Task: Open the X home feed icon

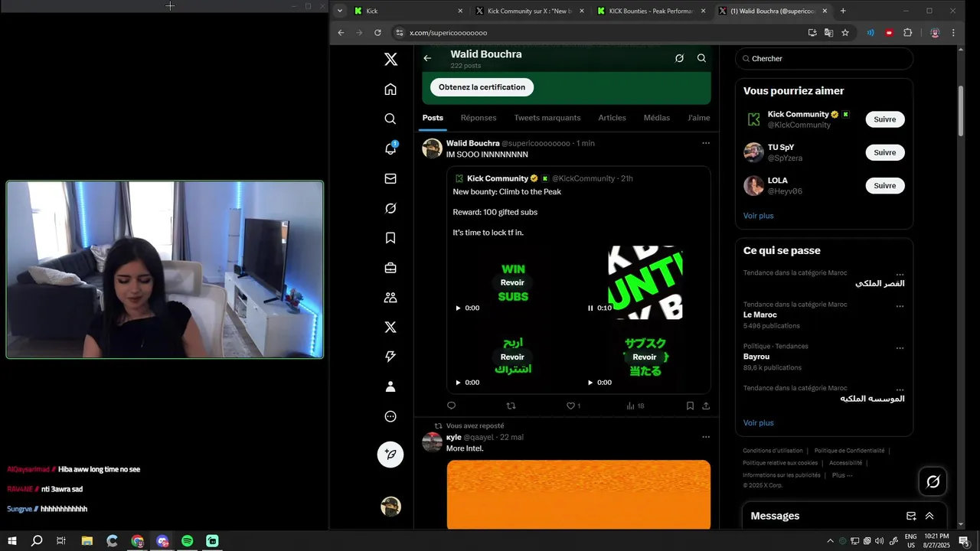Action: point(390,90)
